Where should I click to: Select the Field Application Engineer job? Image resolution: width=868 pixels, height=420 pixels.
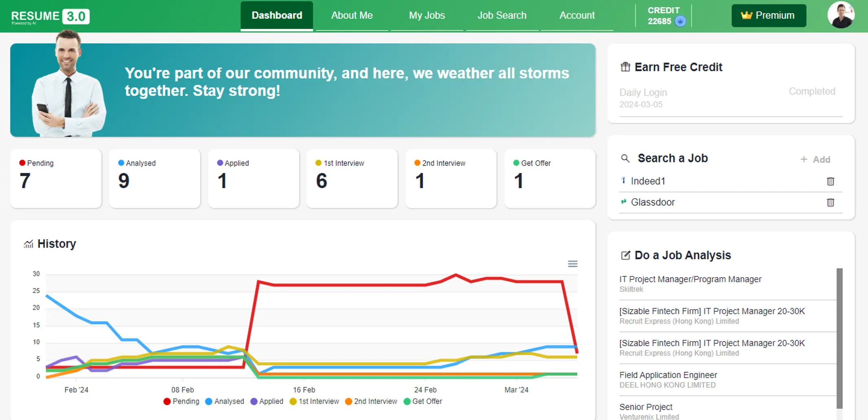tap(668, 375)
